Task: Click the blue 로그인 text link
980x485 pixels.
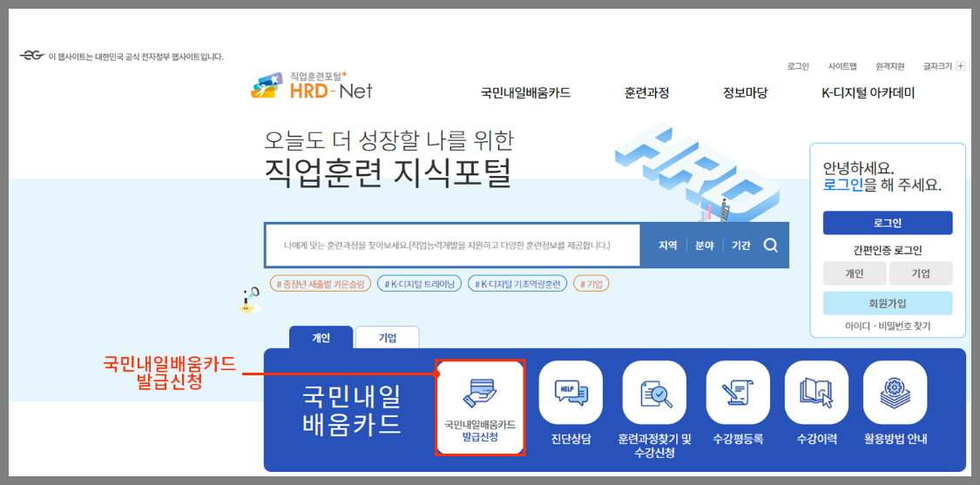Action: coord(844,185)
